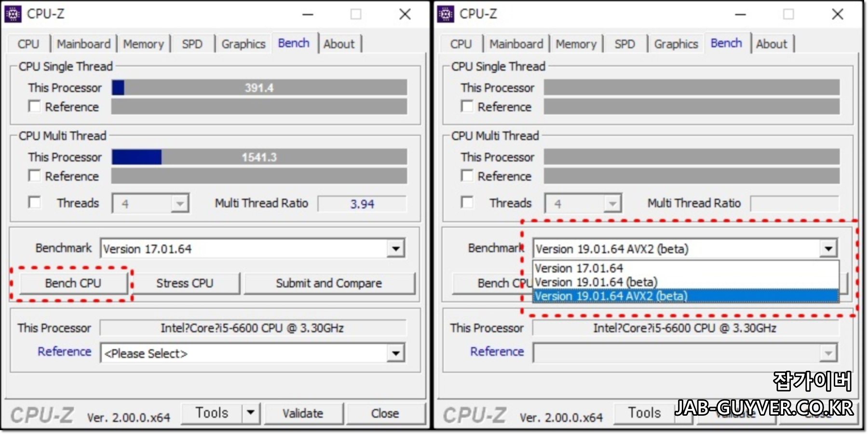Choose Version 17.01.64 from dropdown list
The image size is (868, 434).
coord(685,268)
